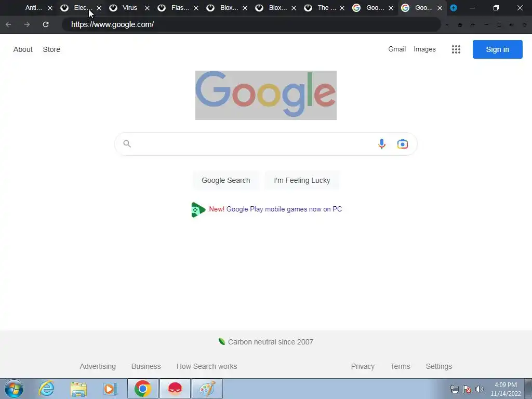The height and width of the screenshot is (399, 532).
Task: Start voice search with the microphone icon
Action: tap(382, 144)
